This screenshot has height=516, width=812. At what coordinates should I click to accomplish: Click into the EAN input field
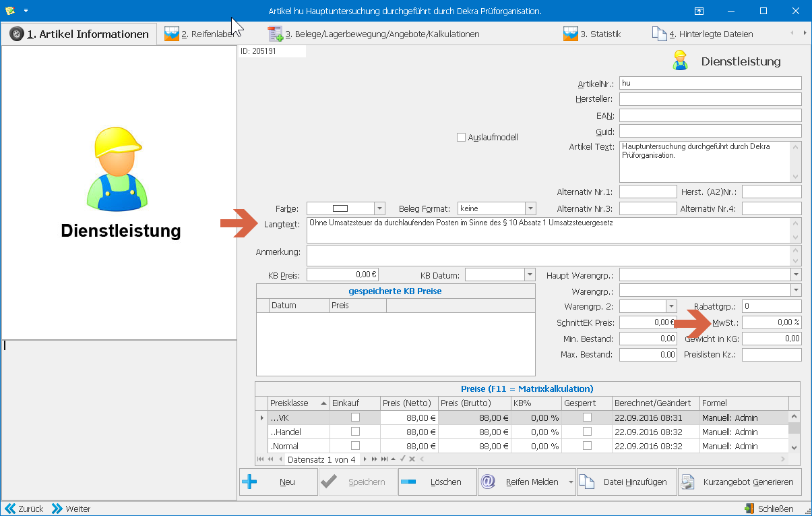(710, 115)
